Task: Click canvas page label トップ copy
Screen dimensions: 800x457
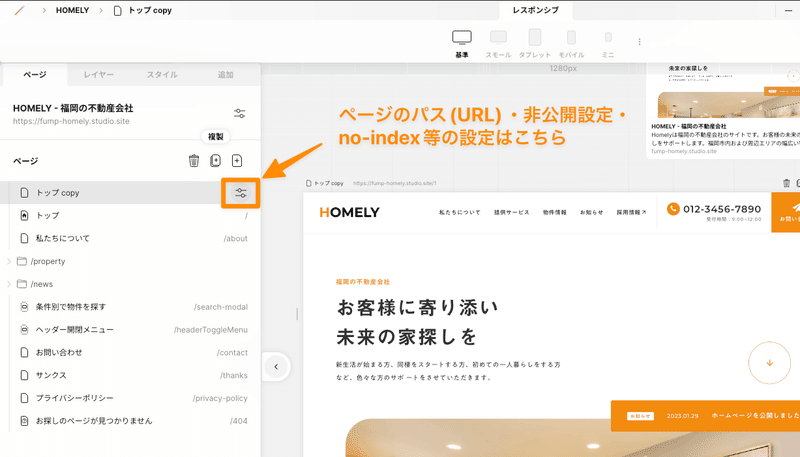Action: click(329, 183)
